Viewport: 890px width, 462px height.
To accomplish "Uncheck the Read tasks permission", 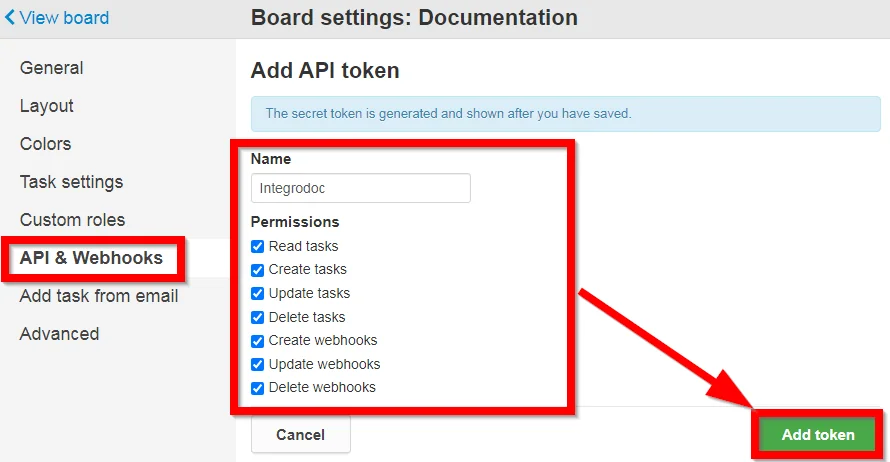I will (x=257, y=246).
